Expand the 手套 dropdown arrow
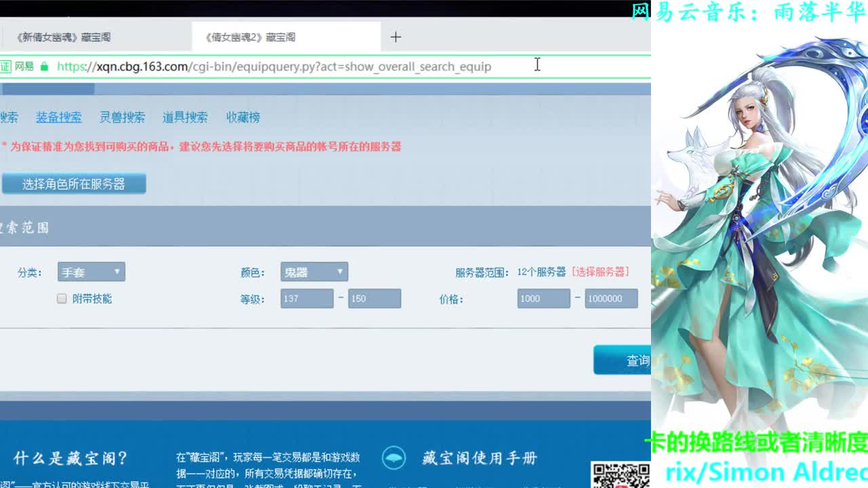 (x=117, y=271)
